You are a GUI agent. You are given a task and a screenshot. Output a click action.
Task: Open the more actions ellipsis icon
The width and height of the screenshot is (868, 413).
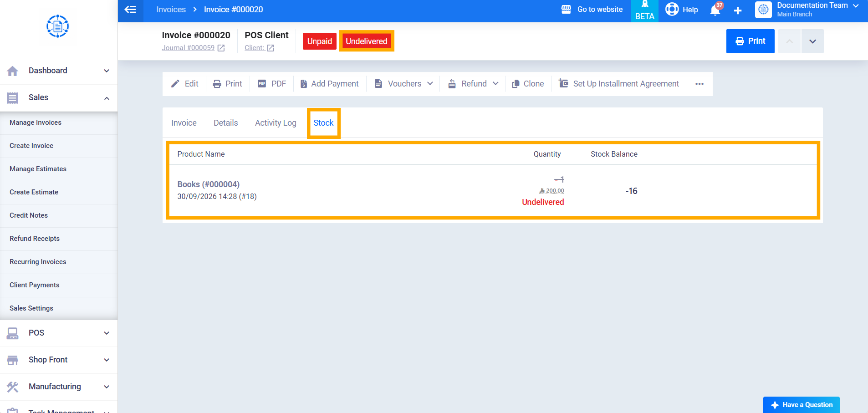pyautogui.click(x=700, y=84)
